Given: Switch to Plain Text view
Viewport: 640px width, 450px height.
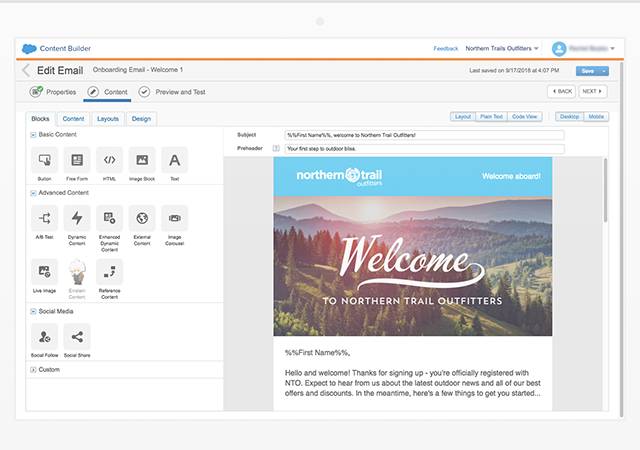Looking at the screenshot, I should [491, 117].
